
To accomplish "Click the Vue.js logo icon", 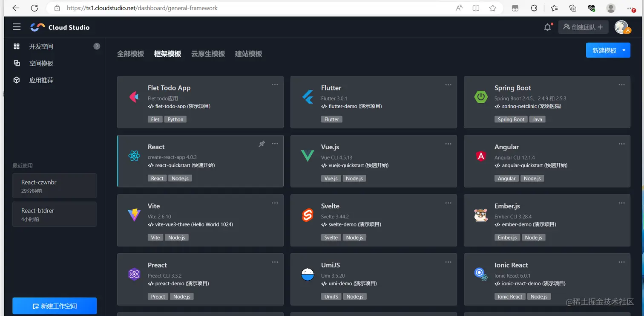I will click(308, 156).
